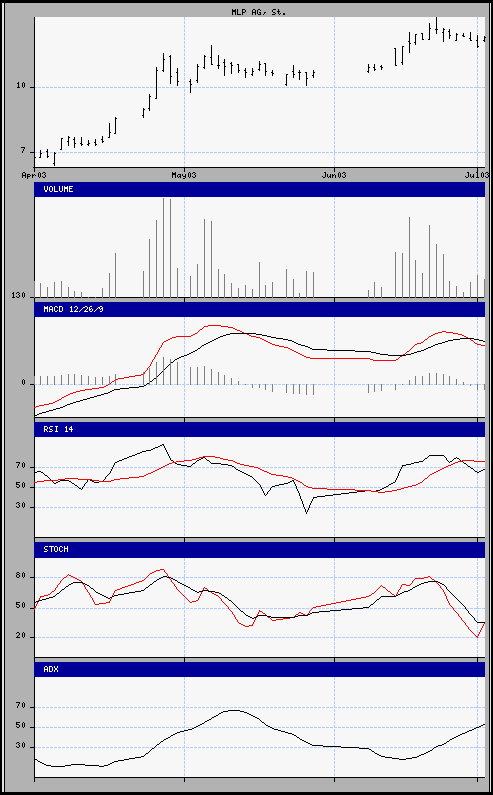Screen dimensions: 493x795
Task: Click the ADX line peak in mid May
Action: (x=233, y=710)
